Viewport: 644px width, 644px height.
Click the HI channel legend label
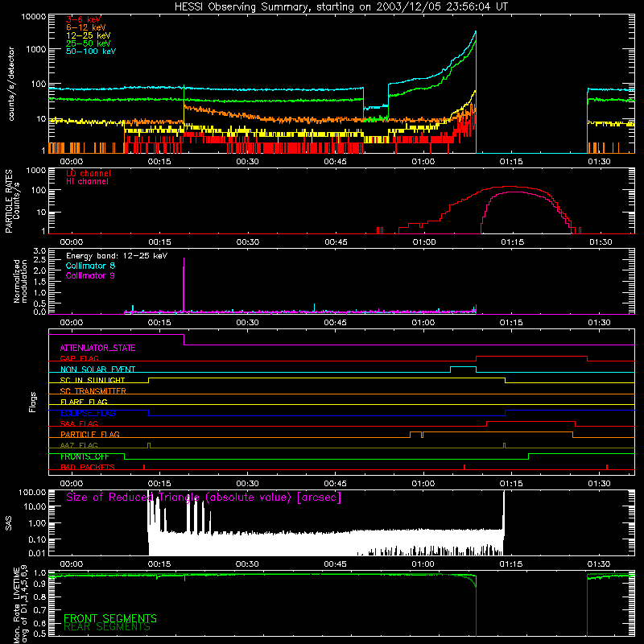pyautogui.click(x=87, y=182)
